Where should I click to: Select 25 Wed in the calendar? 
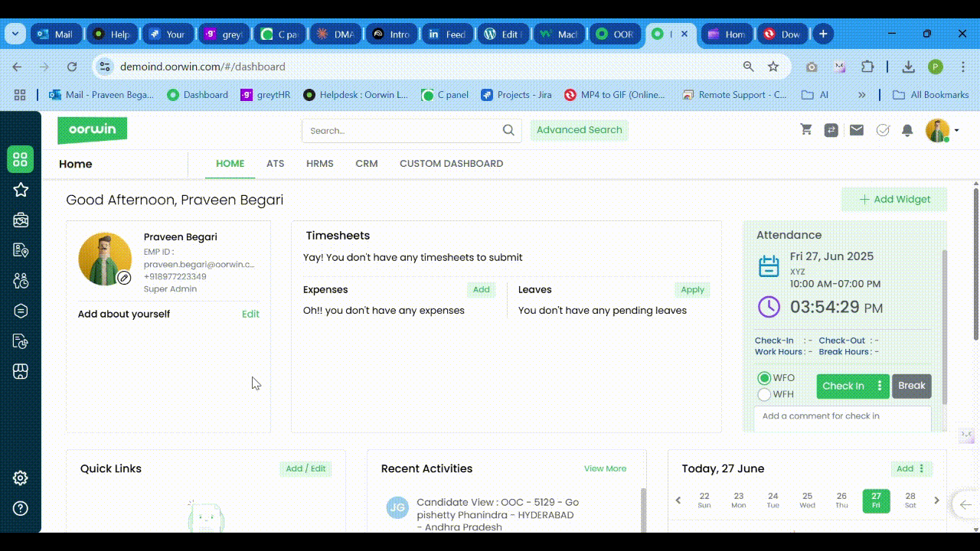pos(807,500)
